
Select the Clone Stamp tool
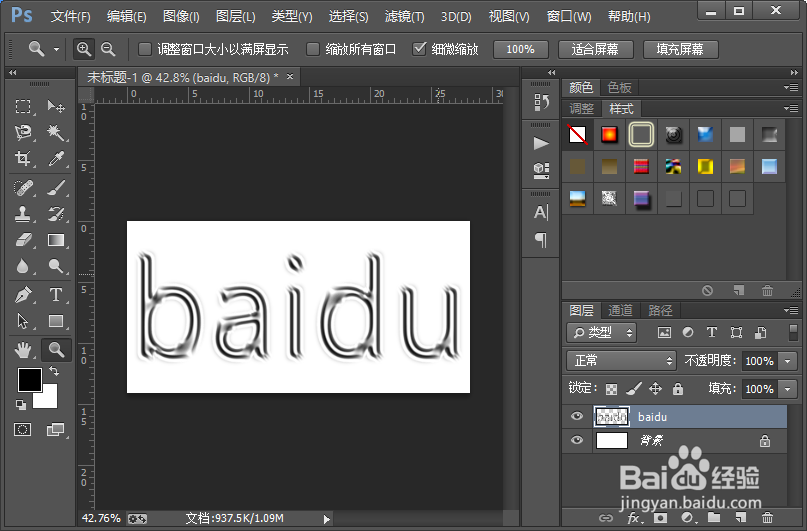click(23, 214)
